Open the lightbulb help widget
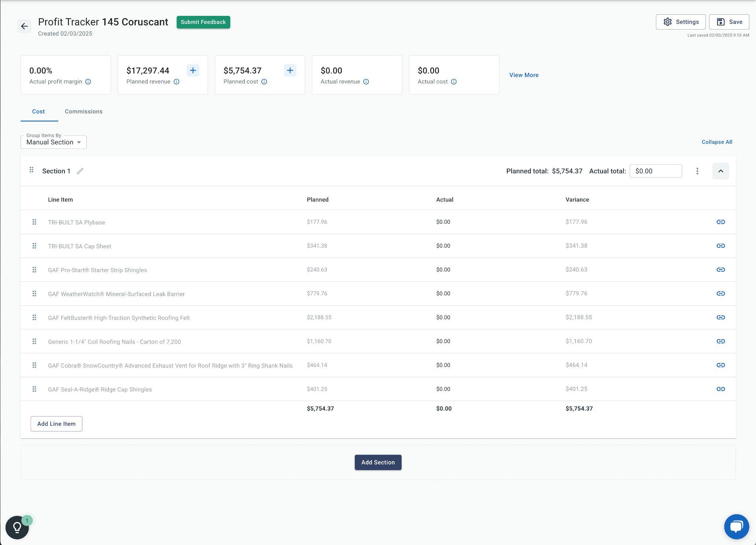 click(x=17, y=527)
